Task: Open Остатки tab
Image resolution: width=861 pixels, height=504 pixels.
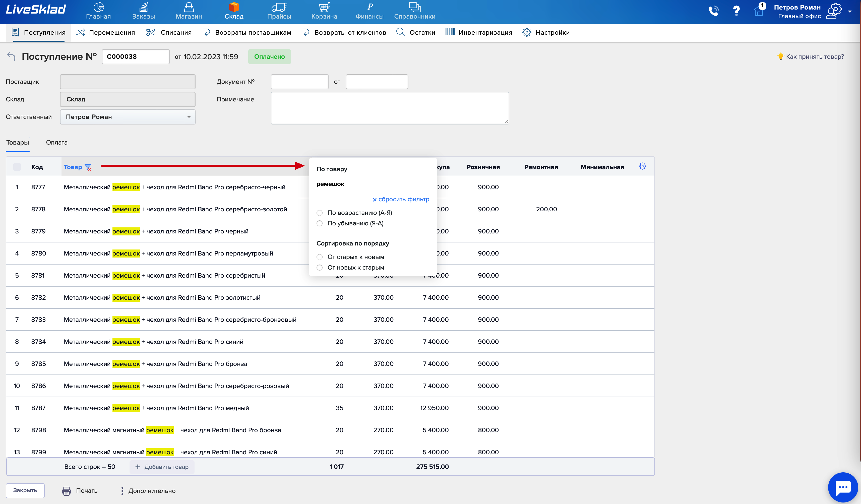Action: click(x=415, y=32)
